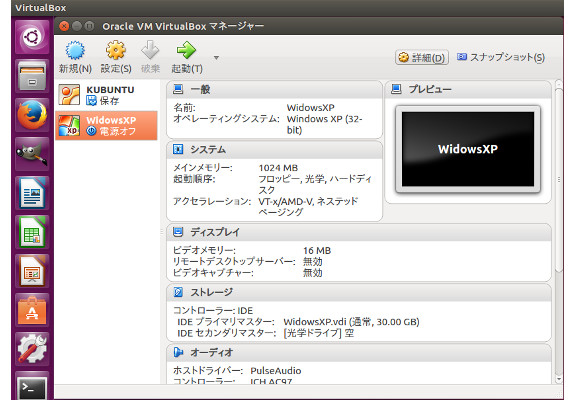Click VirtualBox title in top panel

[x=41, y=8]
